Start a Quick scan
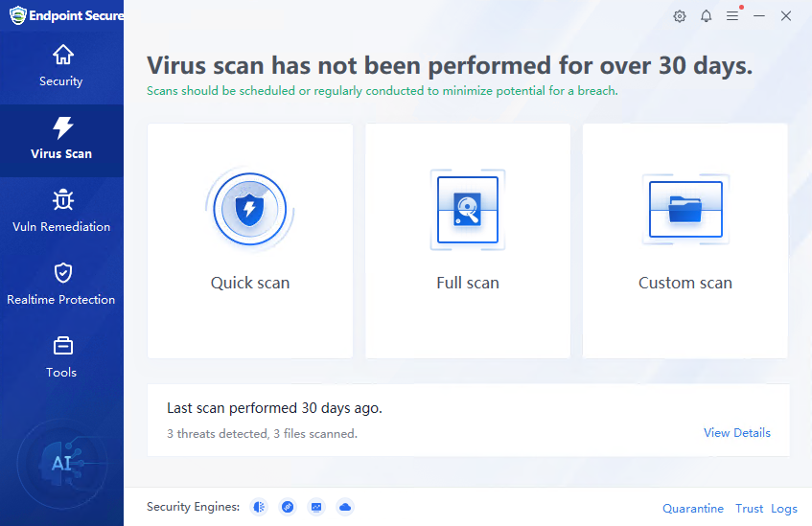 (x=250, y=240)
